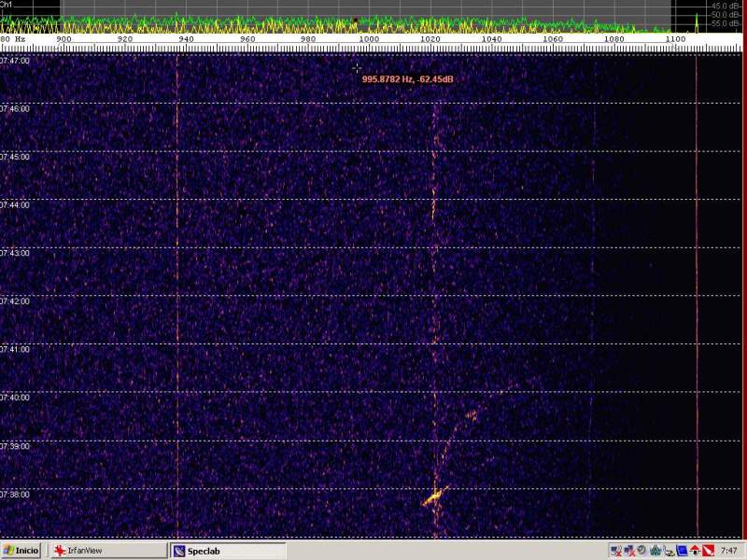Click the system clock showing 7:47
Image resolution: width=747 pixels, height=560 pixels.
[729, 551]
